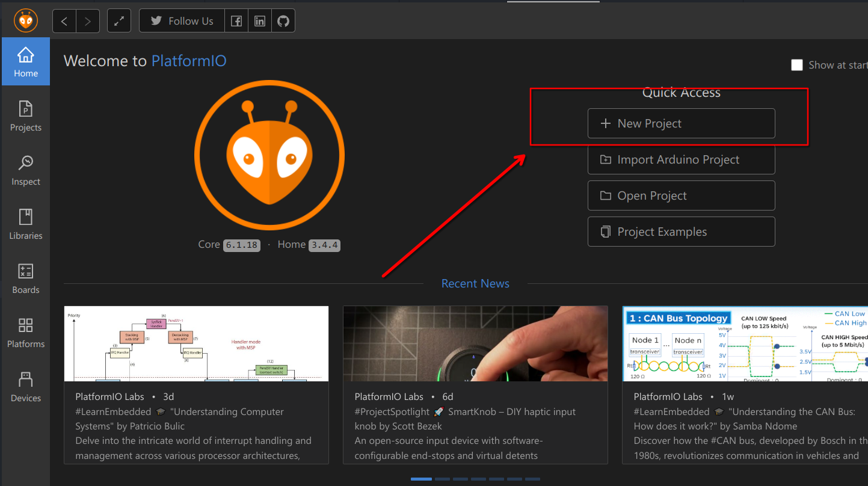The image size is (868, 486).
Task: Switch to the Home tab in sidebar
Action: click(x=25, y=61)
